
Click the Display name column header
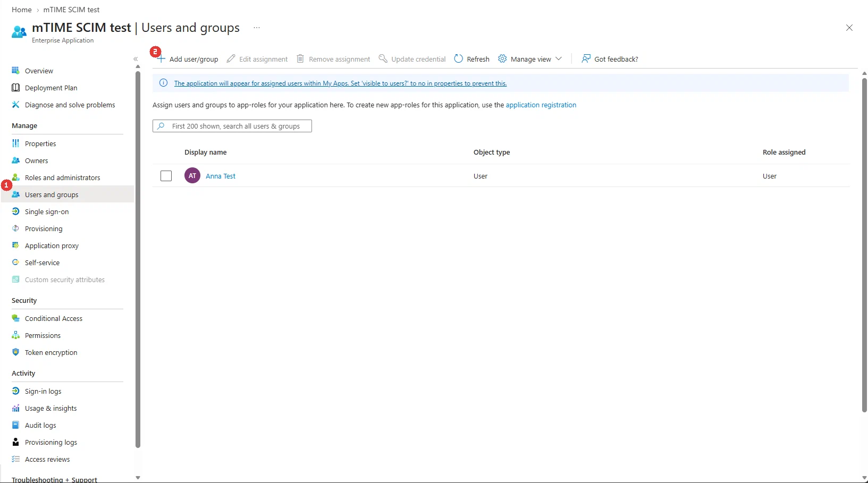click(x=206, y=152)
